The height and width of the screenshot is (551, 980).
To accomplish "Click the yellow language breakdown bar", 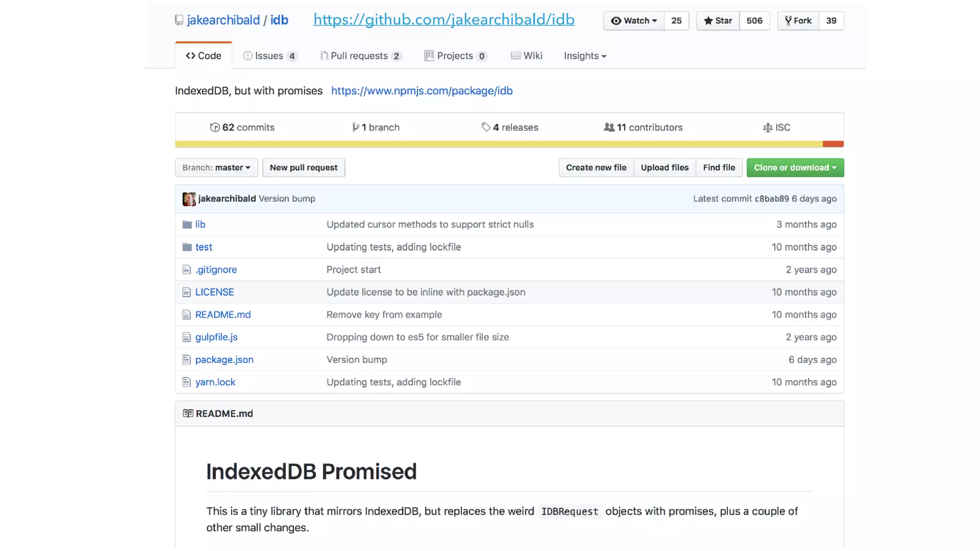I will coord(498,144).
